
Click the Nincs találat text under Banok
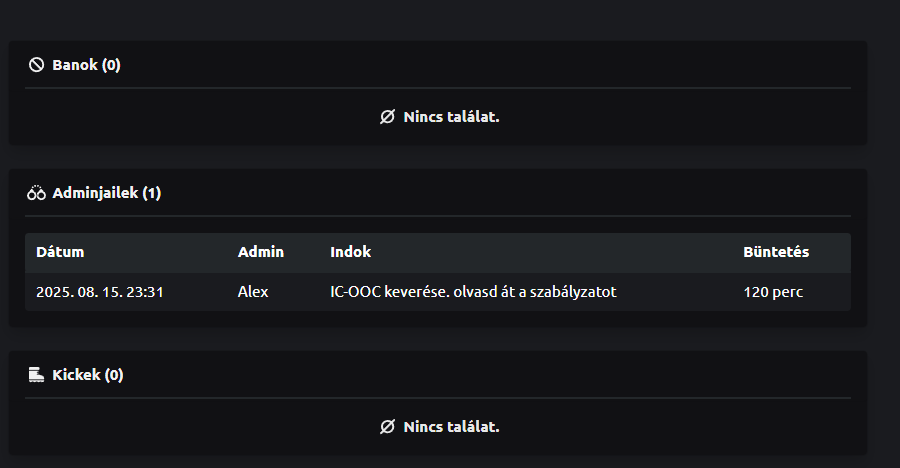451,117
